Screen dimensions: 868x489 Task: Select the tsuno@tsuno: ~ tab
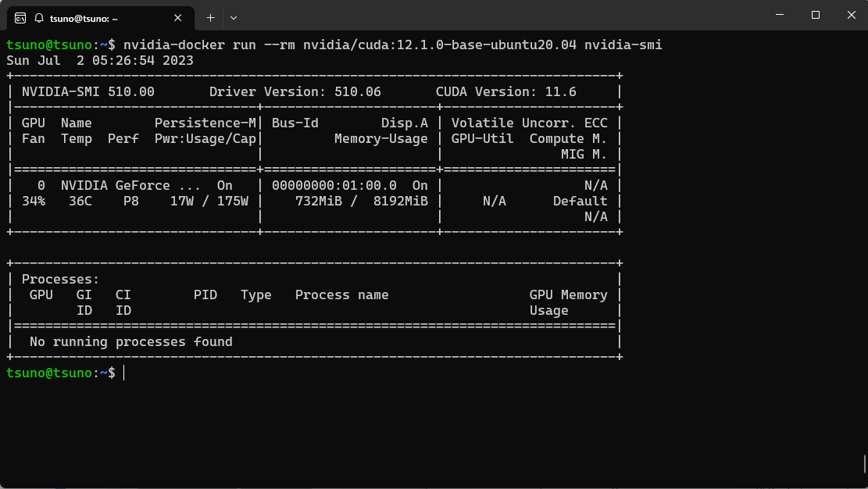(101, 18)
